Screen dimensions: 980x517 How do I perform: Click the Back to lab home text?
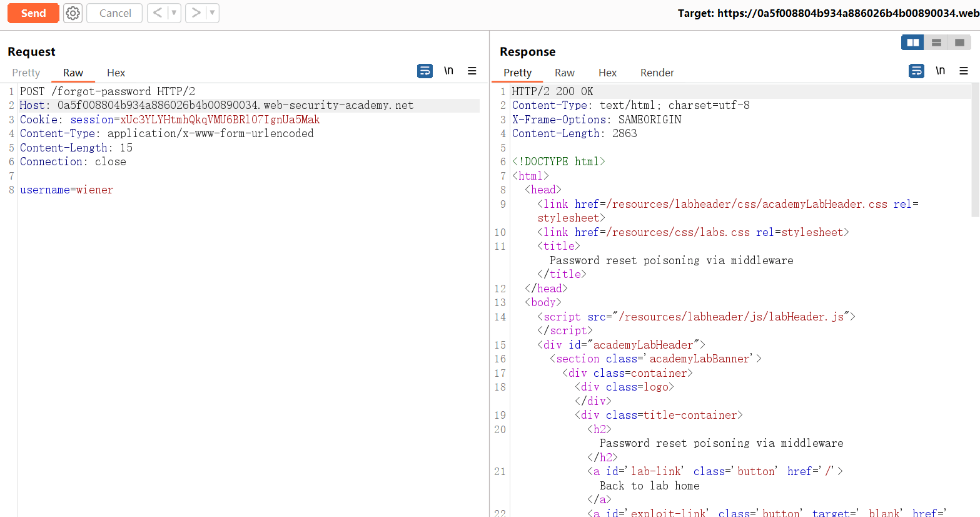[x=650, y=486]
